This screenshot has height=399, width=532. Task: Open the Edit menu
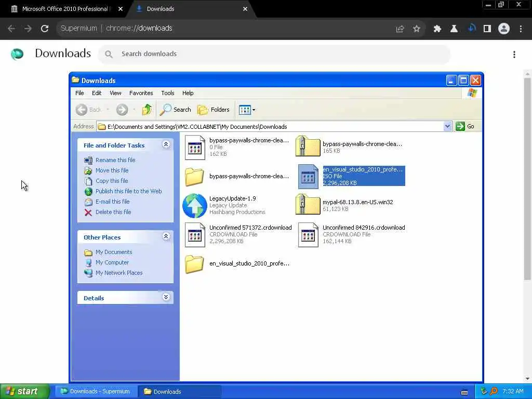click(x=97, y=93)
